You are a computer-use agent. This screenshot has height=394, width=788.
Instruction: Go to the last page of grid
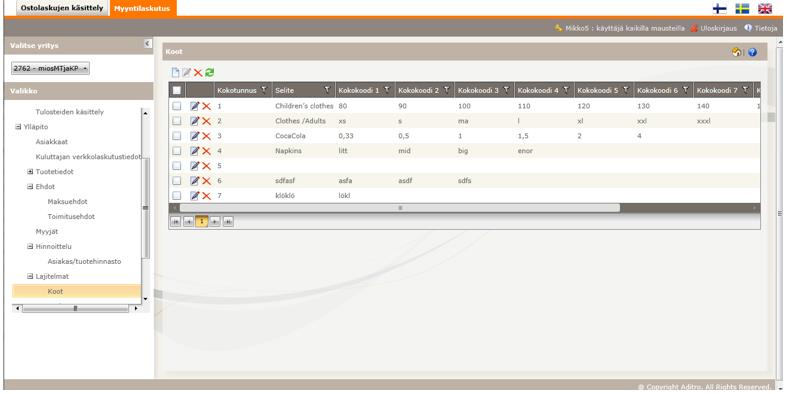(228, 222)
